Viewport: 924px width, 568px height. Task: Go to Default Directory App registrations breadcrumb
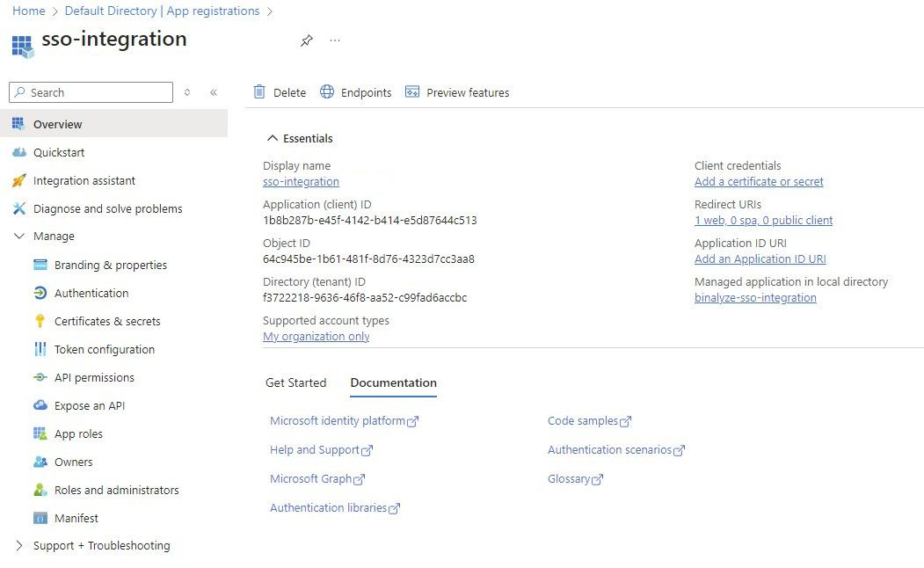click(162, 11)
